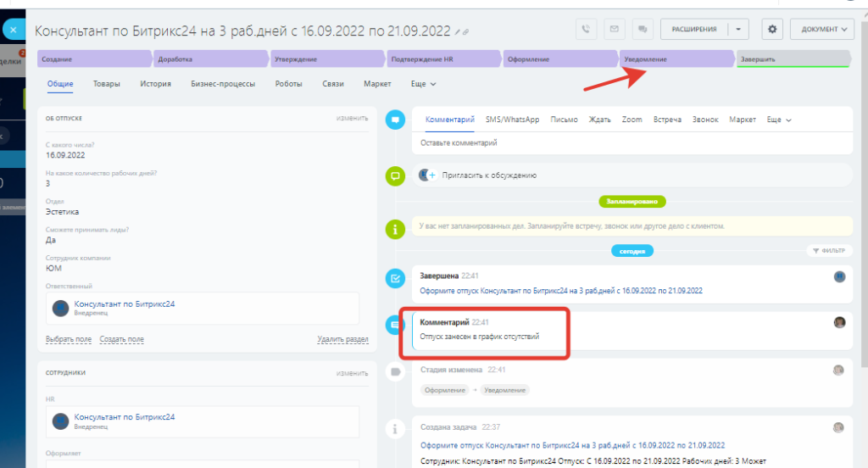Screen dimensions: 868x468
Task: Copy link icon next to title
Action: pos(465,32)
